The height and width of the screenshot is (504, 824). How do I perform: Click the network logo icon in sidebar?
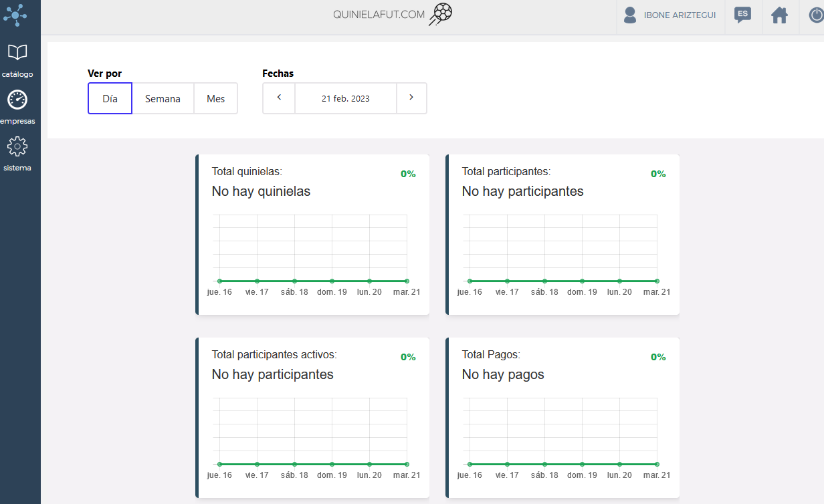click(15, 15)
